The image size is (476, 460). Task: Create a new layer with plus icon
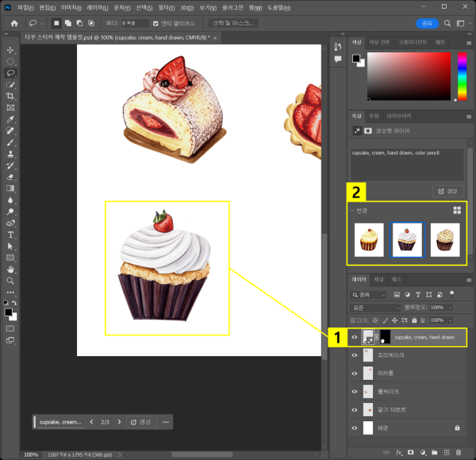click(x=447, y=452)
